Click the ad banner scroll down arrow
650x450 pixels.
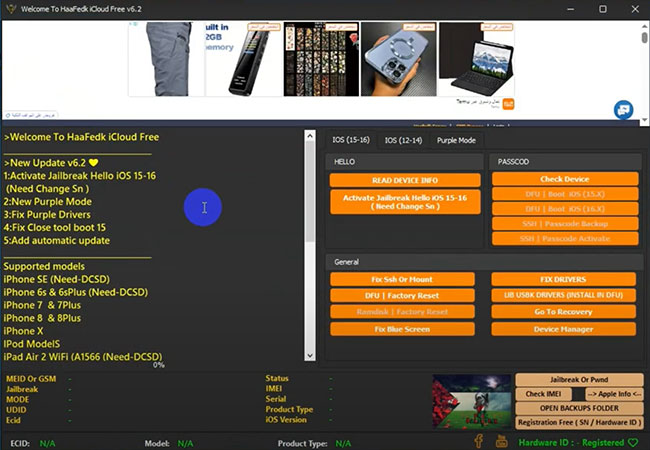(644, 120)
